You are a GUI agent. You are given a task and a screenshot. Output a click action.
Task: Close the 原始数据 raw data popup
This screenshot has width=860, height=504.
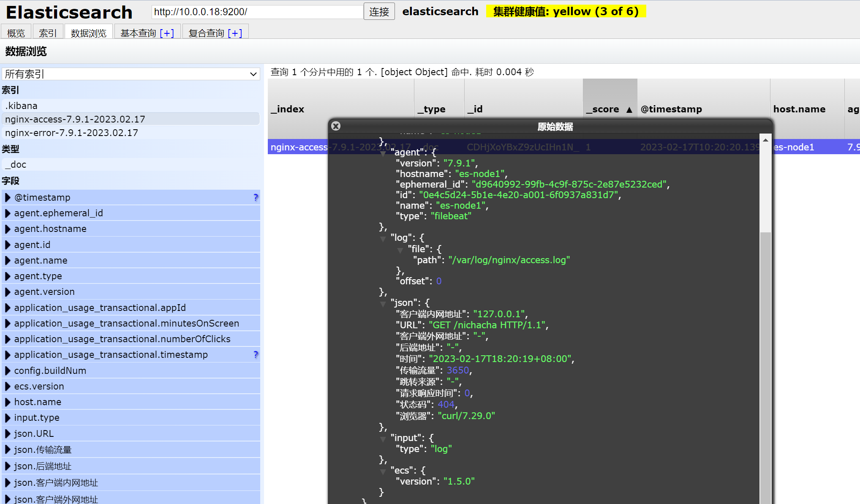click(x=336, y=126)
